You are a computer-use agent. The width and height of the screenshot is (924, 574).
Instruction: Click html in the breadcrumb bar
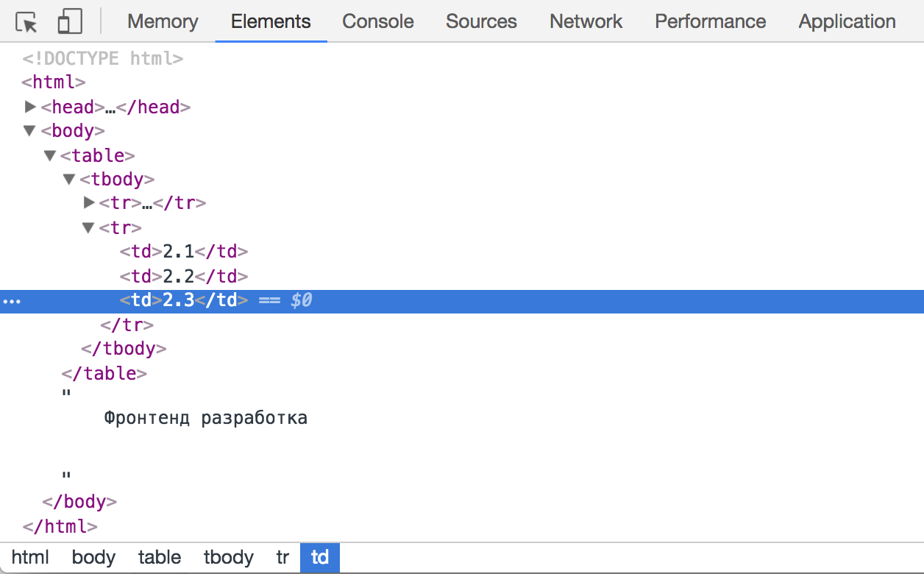29,558
